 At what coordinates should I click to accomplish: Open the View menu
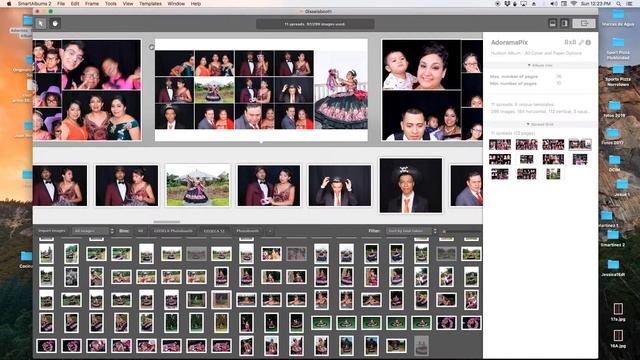click(x=128, y=4)
